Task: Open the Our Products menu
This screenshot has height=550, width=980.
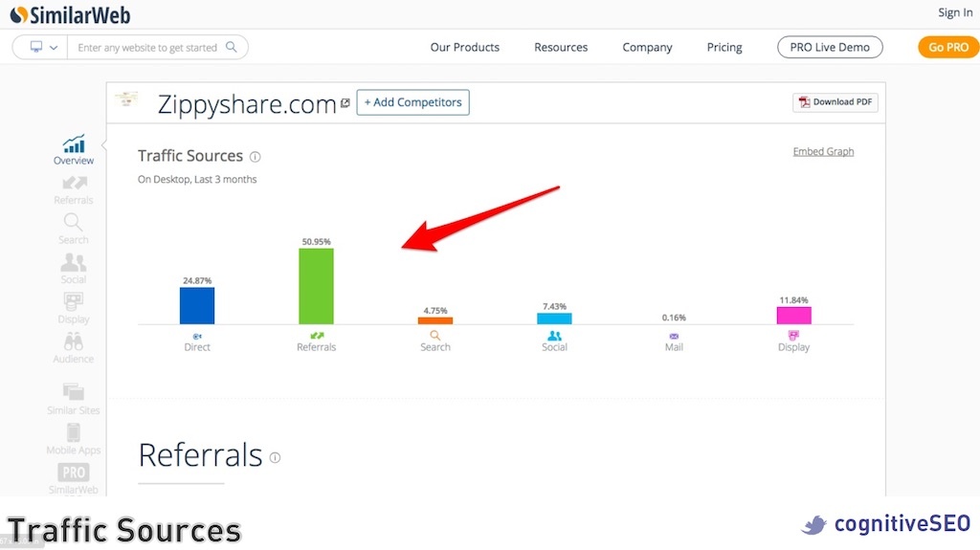Action: [465, 48]
